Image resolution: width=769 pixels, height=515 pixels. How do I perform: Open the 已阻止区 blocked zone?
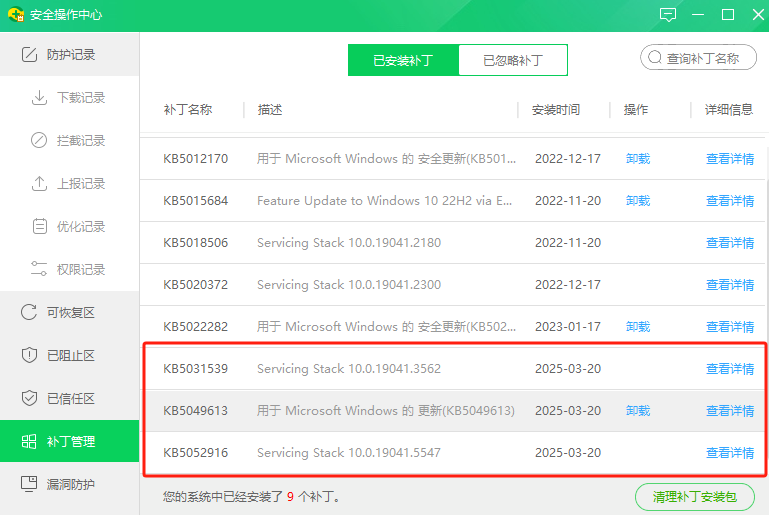point(70,356)
